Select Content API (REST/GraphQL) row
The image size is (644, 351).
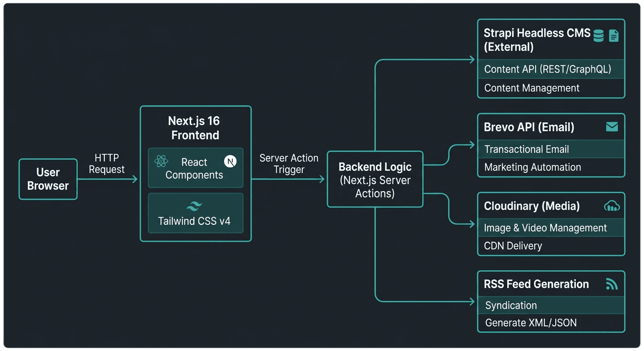tap(551, 69)
